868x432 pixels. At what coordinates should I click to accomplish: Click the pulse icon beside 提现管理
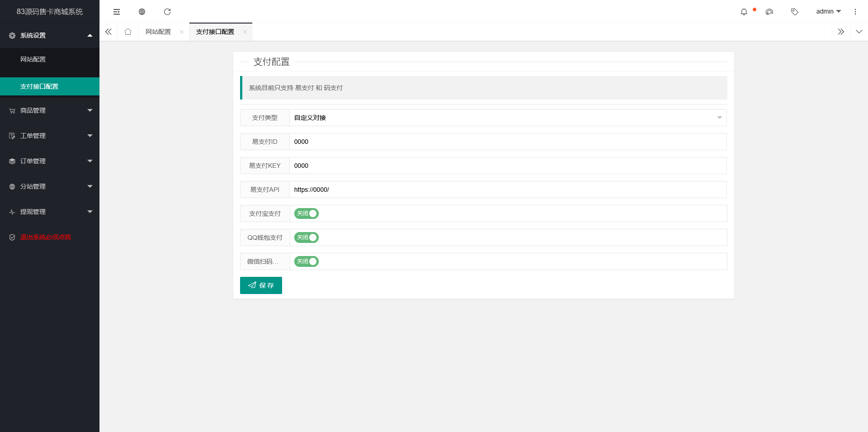12,212
